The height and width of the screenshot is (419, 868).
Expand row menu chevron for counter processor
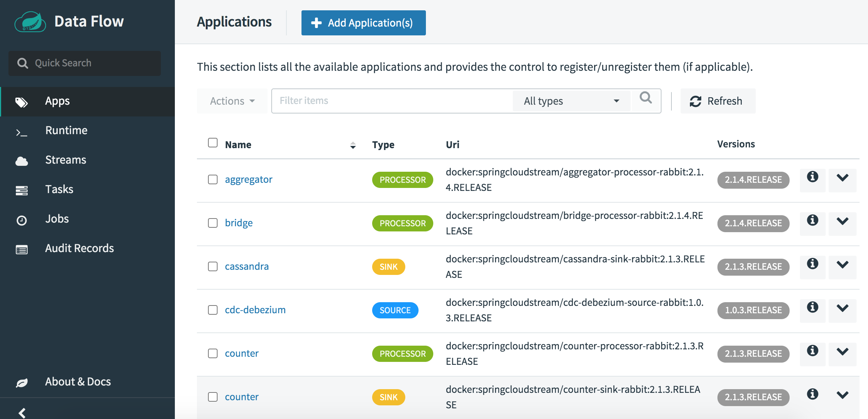click(x=842, y=352)
